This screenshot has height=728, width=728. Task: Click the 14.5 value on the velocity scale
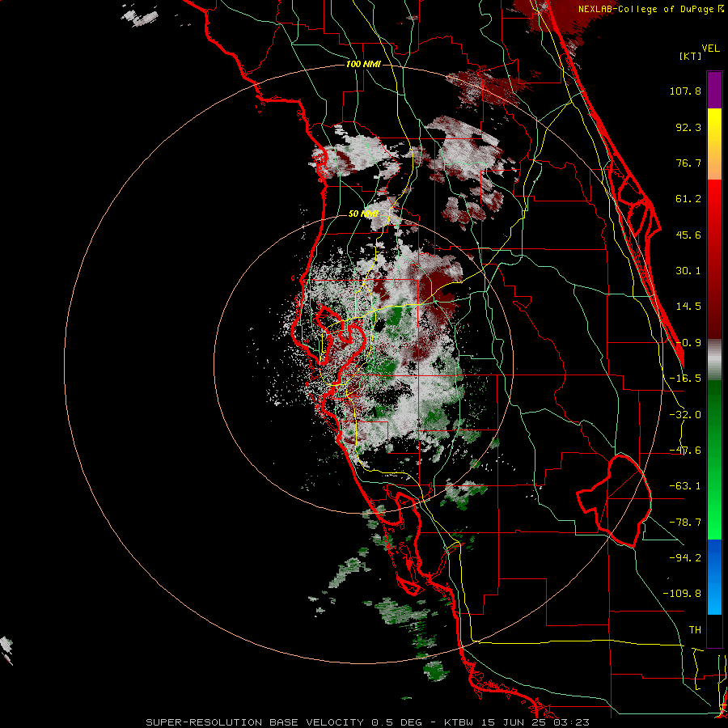[x=688, y=307]
